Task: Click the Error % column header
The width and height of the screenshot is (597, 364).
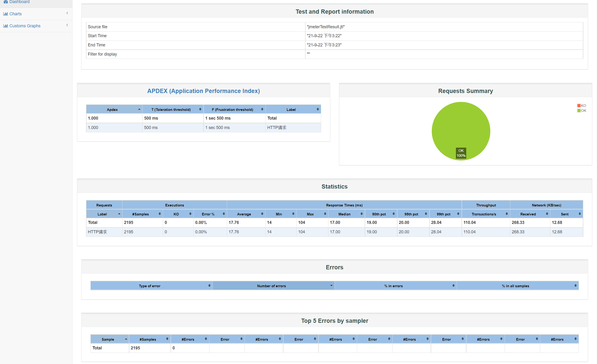Action: click(x=208, y=214)
